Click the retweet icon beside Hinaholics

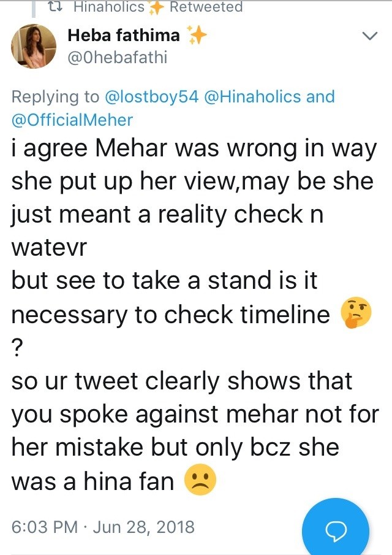[56, 7]
